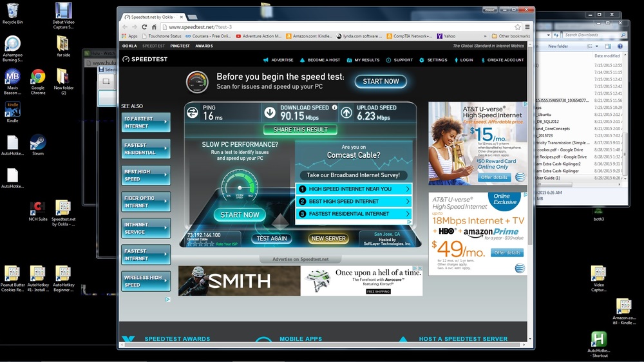Image resolution: width=644 pixels, height=362 pixels.
Task: Open SUPPORT in the Speedtest navigation
Action: (x=399, y=60)
